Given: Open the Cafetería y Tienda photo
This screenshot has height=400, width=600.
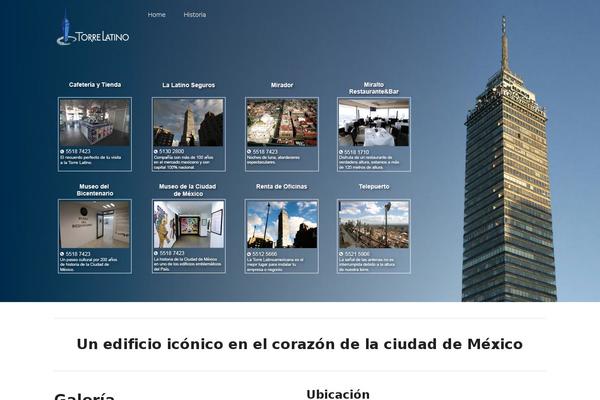Looking at the screenshot, I should [x=95, y=122].
